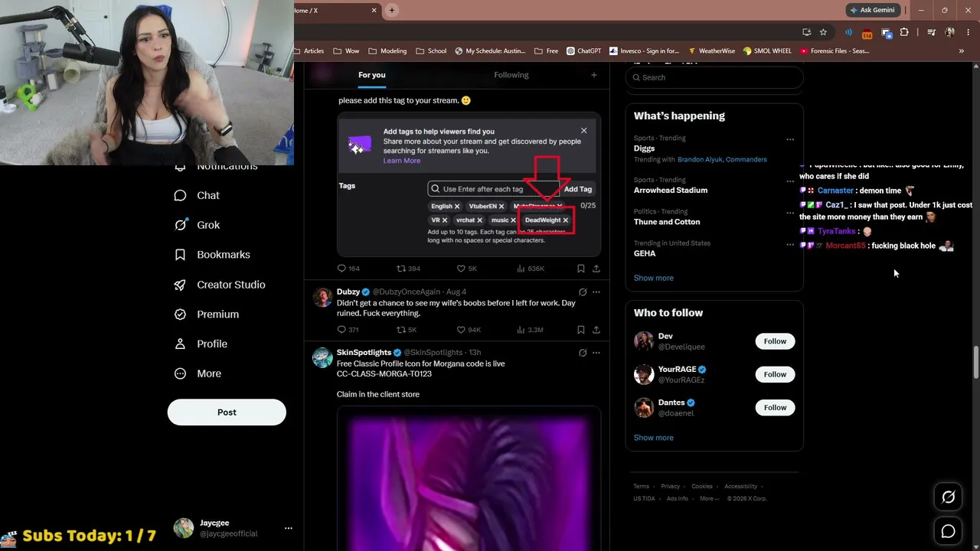
Task: Open a new browser tab
Action: click(392, 10)
